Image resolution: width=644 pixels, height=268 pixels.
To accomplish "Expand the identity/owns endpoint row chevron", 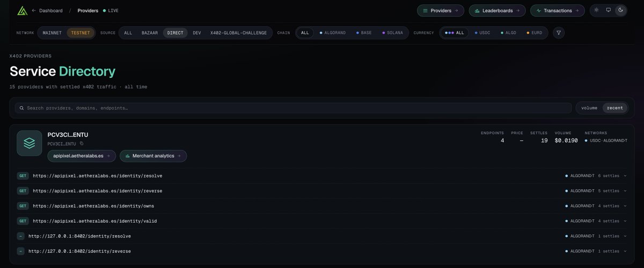I will pyautogui.click(x=625, y=206).
